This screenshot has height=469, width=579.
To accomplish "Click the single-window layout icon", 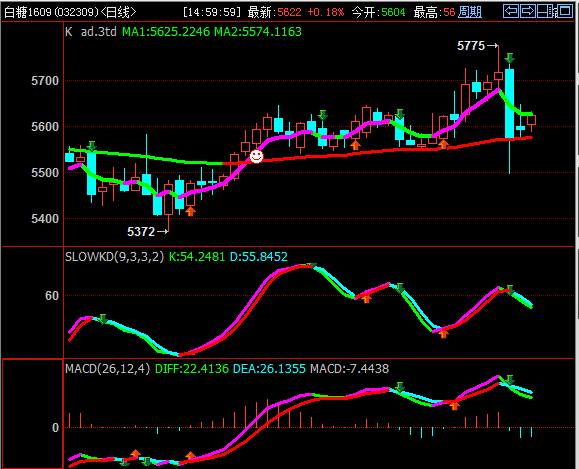I will coord(564,11).
